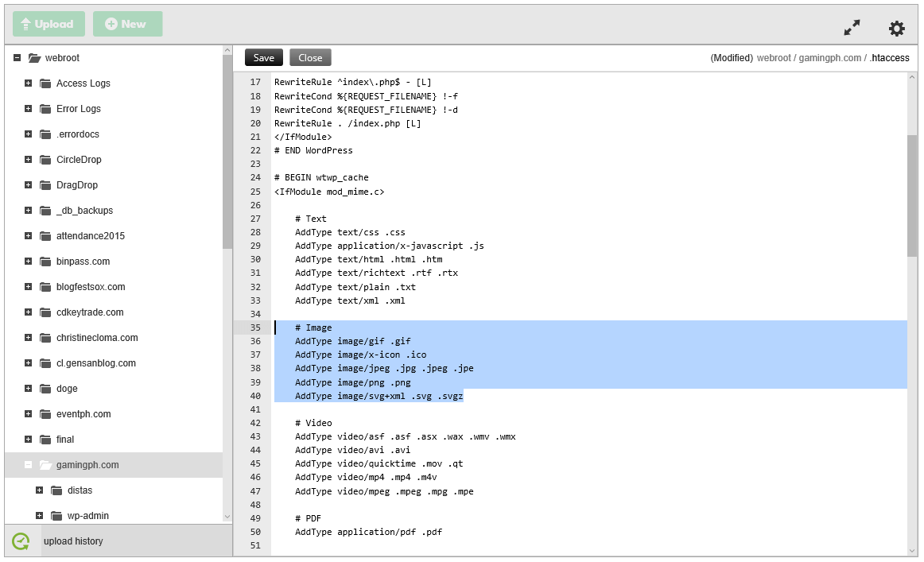The width and height of the screenshot is (924, 562).
Task: Click line number 35 in gutter
Action: [x=255, y=328]
